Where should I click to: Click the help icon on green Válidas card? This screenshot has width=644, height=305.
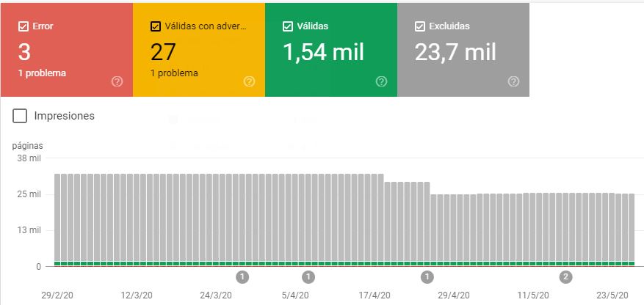click(x=381, y=81)
